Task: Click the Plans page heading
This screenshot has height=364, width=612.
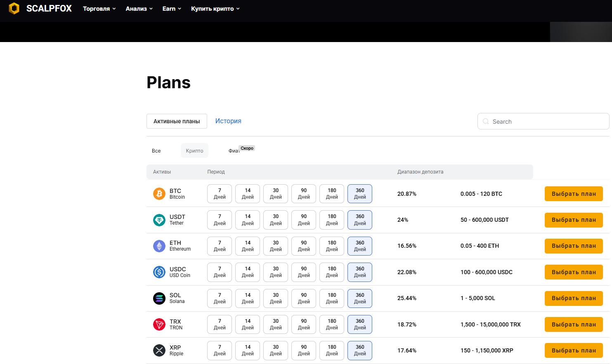Action: (x=168, y=82)
